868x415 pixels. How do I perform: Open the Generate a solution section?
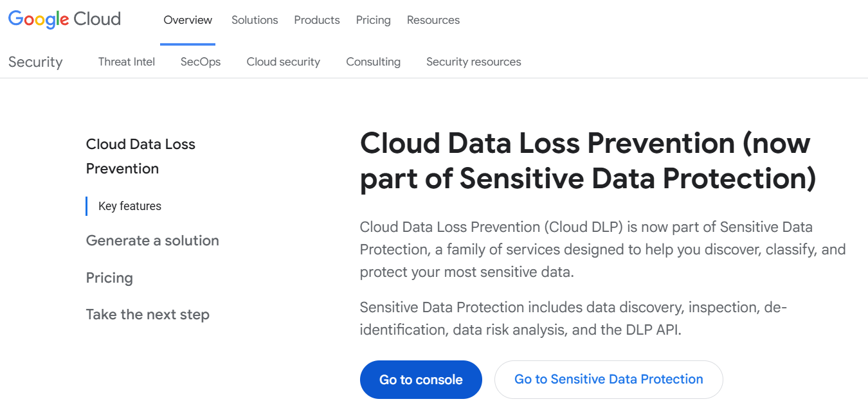(152, 240)
